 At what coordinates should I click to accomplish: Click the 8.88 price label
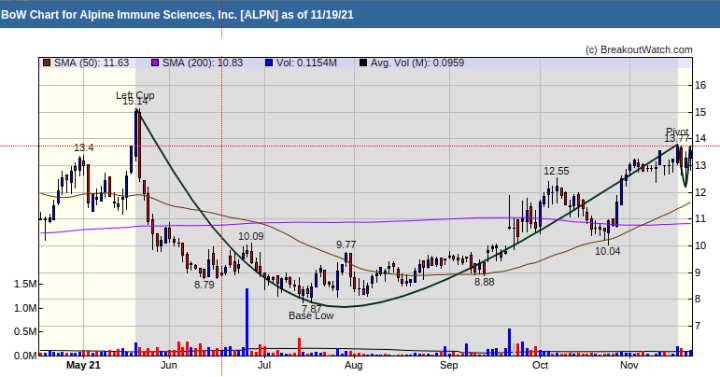484,282
